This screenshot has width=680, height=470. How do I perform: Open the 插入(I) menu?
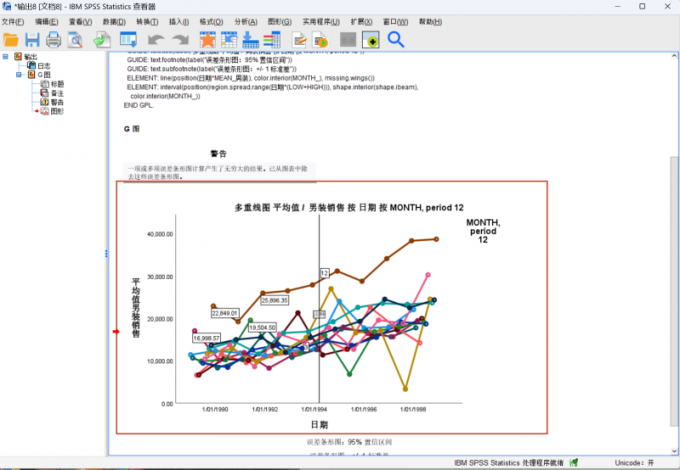click(x=179, y=22)
